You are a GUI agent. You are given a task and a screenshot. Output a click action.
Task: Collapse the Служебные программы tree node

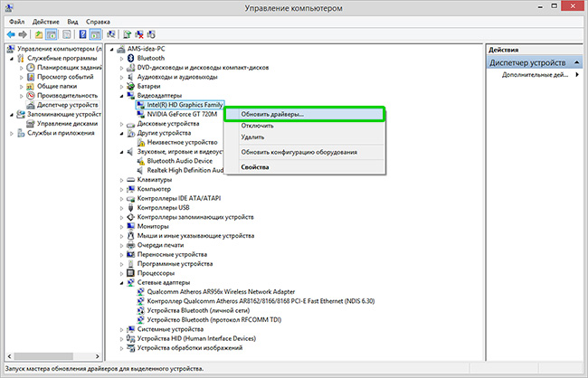coord(12,59)
